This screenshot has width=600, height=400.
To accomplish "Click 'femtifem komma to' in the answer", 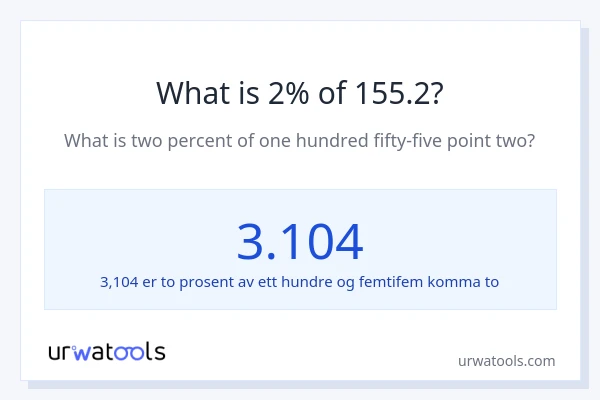I will click(437, 282).
